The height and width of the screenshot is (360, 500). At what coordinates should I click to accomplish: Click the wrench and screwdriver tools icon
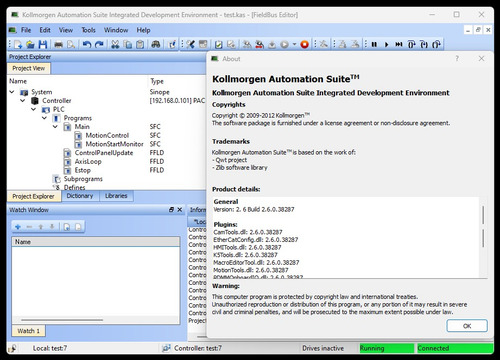[190, 44]
